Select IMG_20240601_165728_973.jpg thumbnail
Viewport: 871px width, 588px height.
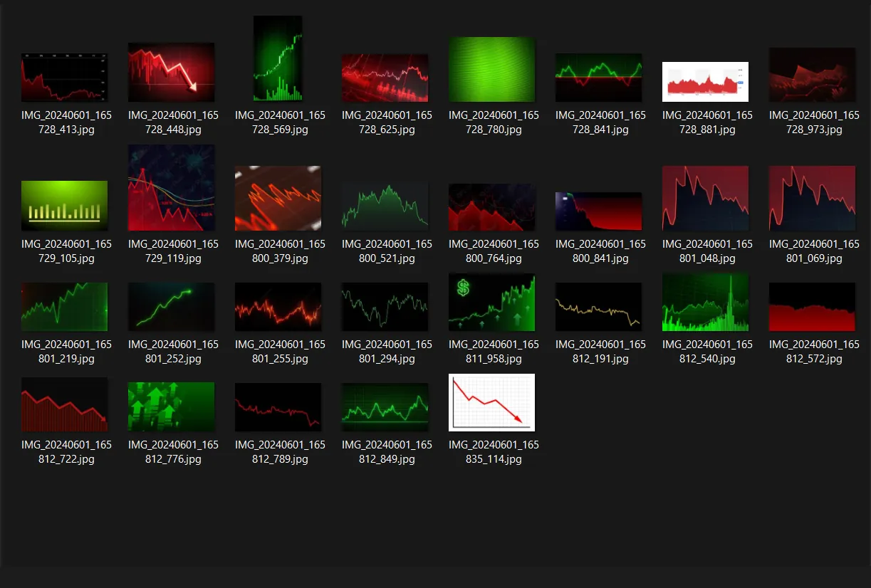click(812, 76)
